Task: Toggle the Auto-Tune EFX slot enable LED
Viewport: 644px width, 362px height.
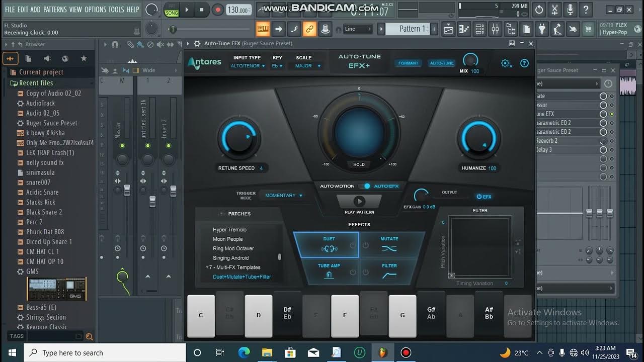Action: coord(612,114)
